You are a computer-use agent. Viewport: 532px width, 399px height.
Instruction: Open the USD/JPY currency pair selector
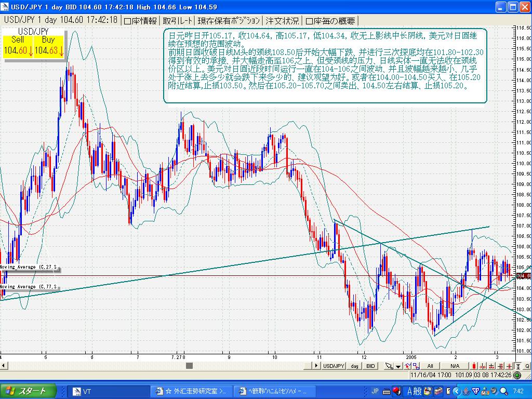point(334,366)
